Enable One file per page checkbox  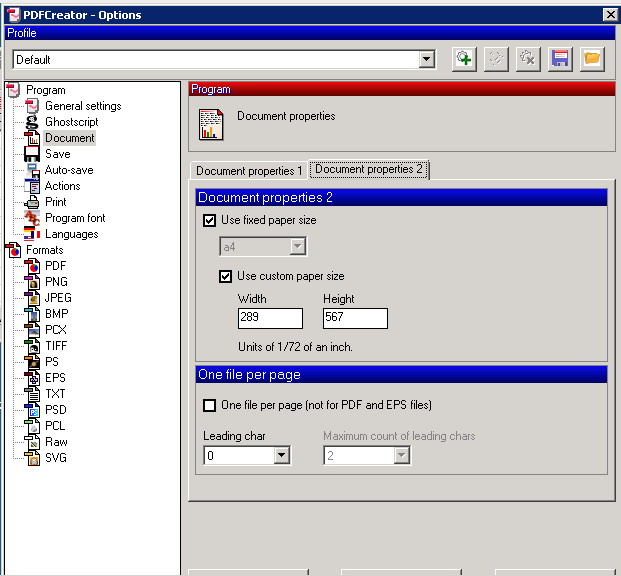(x=210, y=405)
